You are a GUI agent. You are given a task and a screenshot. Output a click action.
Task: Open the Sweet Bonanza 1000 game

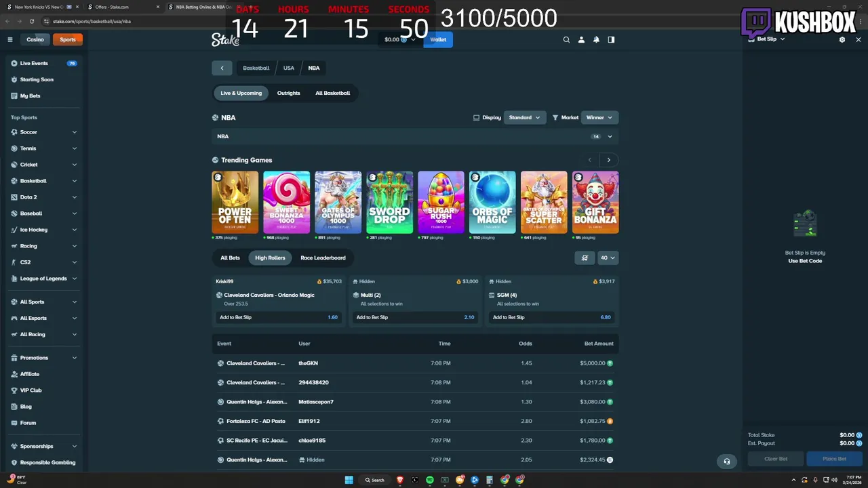coord(287,202)
